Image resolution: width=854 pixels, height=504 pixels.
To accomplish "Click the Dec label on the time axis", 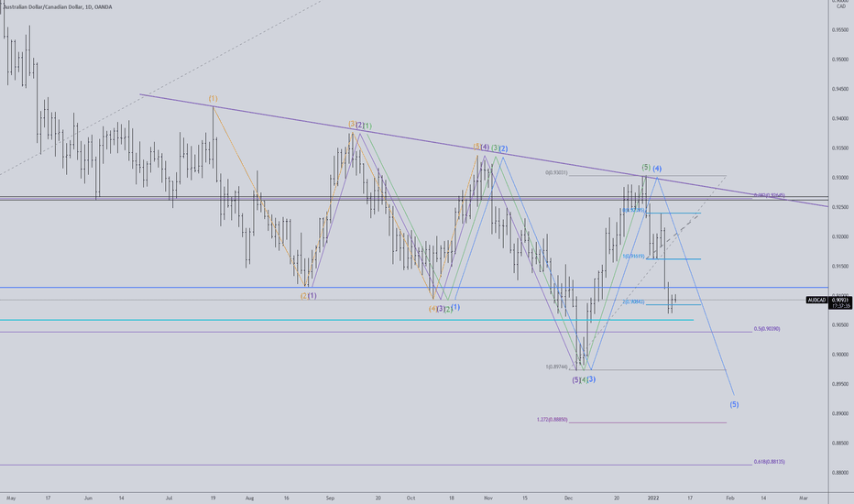I will 569,498.
